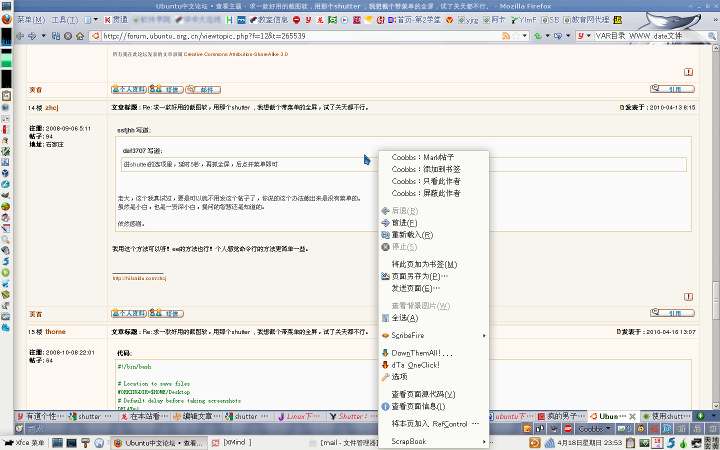Choose DownThemAll!... in context menu
Screen dimensions: 720x450
pos(433,353)
